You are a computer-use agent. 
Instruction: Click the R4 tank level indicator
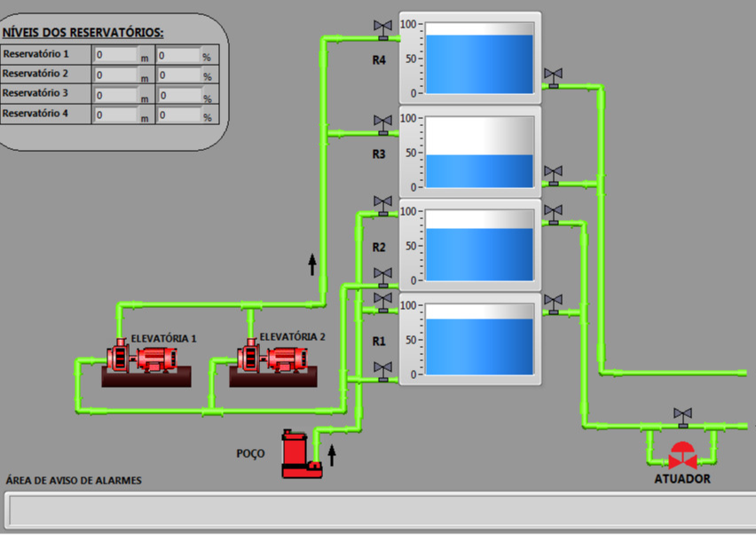click(470, 58)
